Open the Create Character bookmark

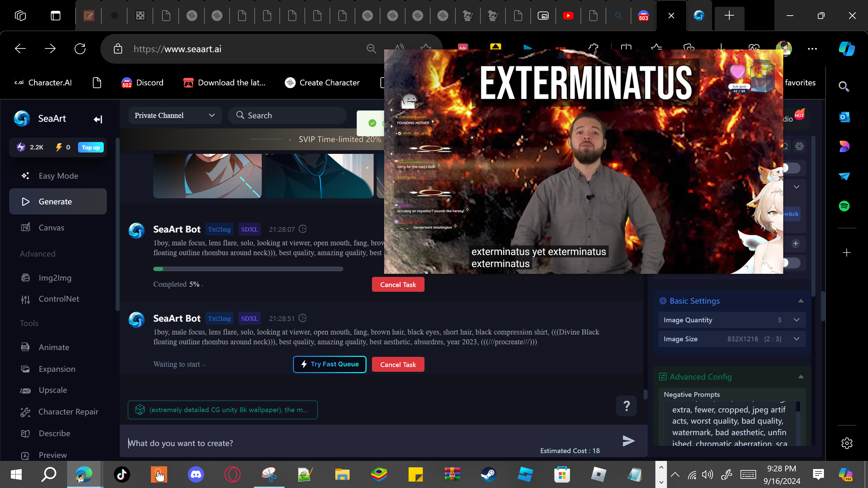pyautogui.click(x=322, y=83)
